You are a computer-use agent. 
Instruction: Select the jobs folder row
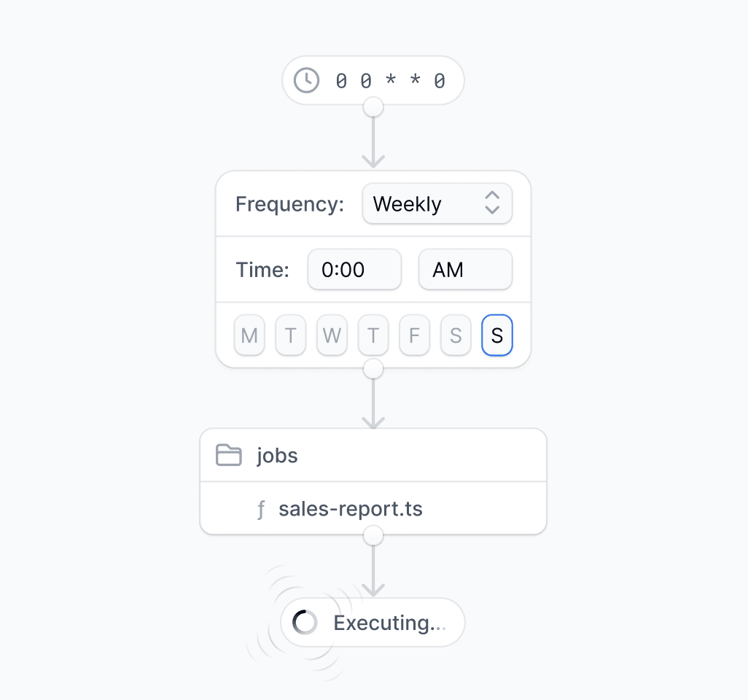click(x=373, y=455)
